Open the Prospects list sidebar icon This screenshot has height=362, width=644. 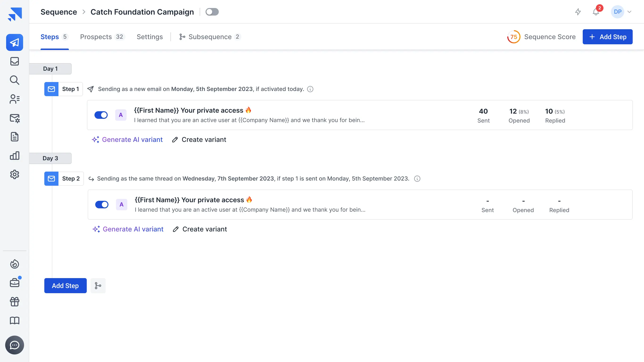(15, 99)
